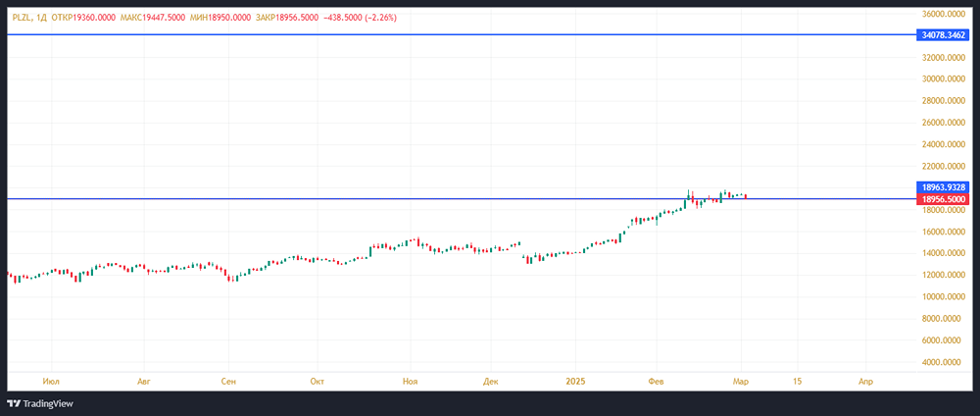Click the ОТКР19360.0000 open value
Viewport: 980px width, 416px height.
coord(84,18)
